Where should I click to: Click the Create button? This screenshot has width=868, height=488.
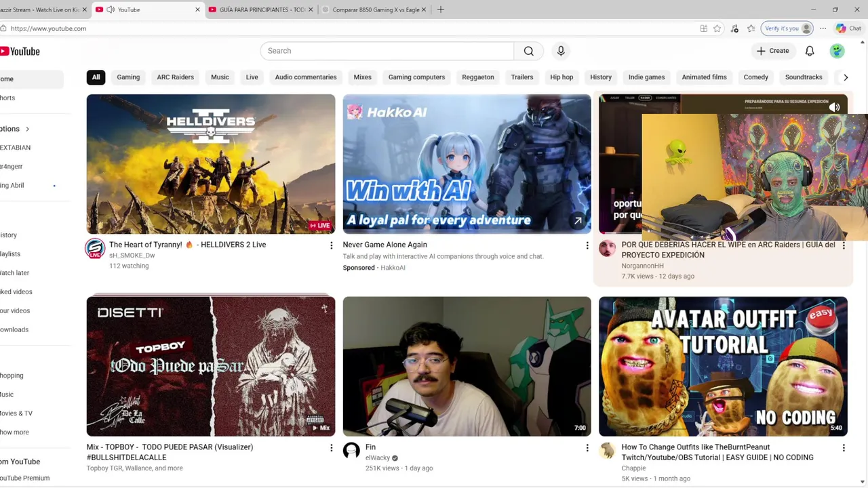[773, 51]
